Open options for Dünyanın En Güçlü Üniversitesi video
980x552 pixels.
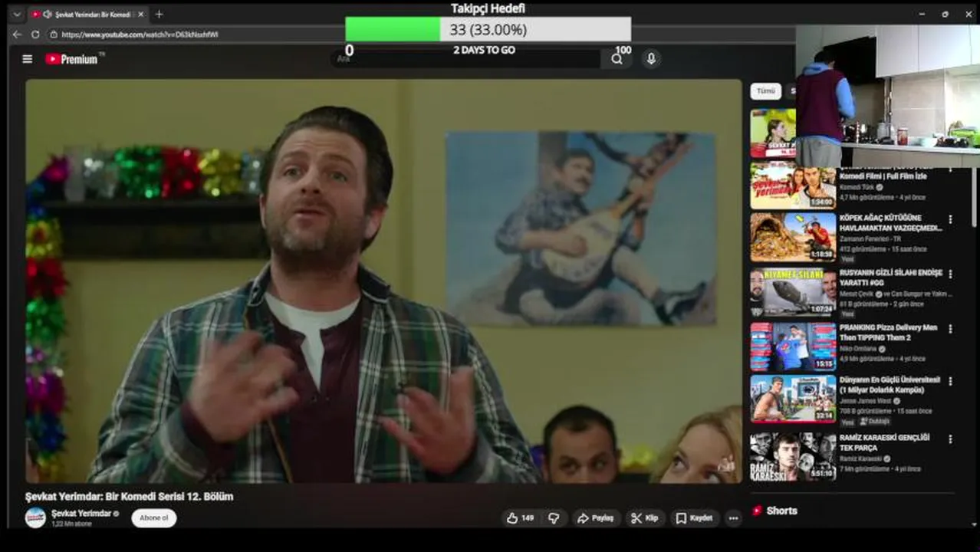[x=950, y=381]
